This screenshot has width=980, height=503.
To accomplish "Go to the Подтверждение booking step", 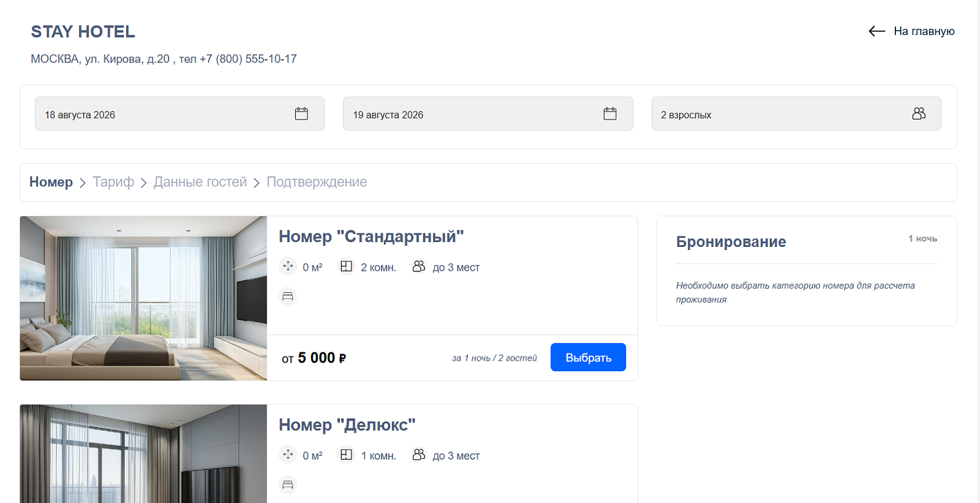I will pos(317,182).
